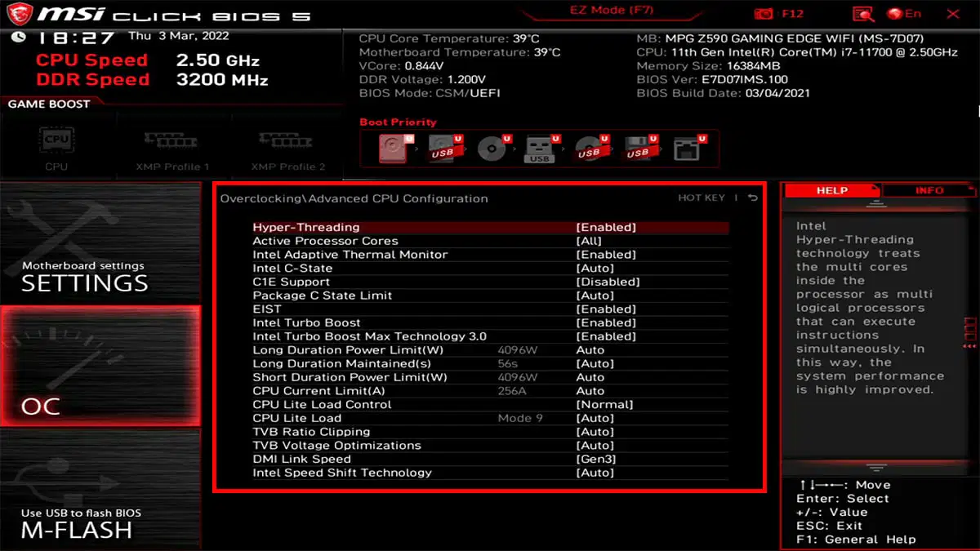The width and height of the screenshot is (980, 551).
Task: Select Long Duration Power Limit(W) value field
Action: (x=590, y=350)
